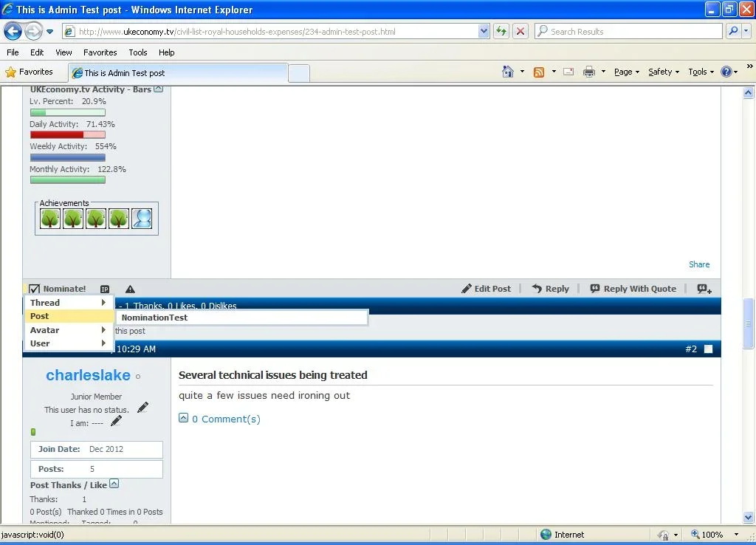
Task: Click the Weekly Activity blue progress bar
Action: coord(67,157)
